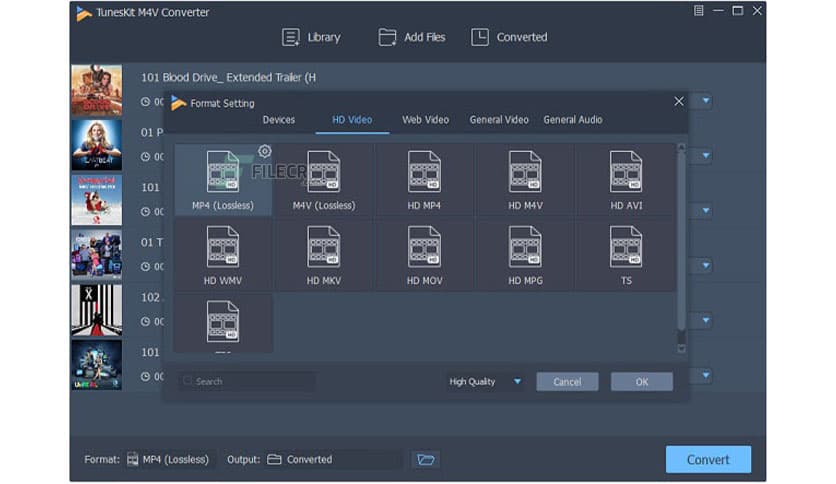This screenshot has width=836, height=484.
Task: Click the Output Converted path field
Action: (333, 459)
